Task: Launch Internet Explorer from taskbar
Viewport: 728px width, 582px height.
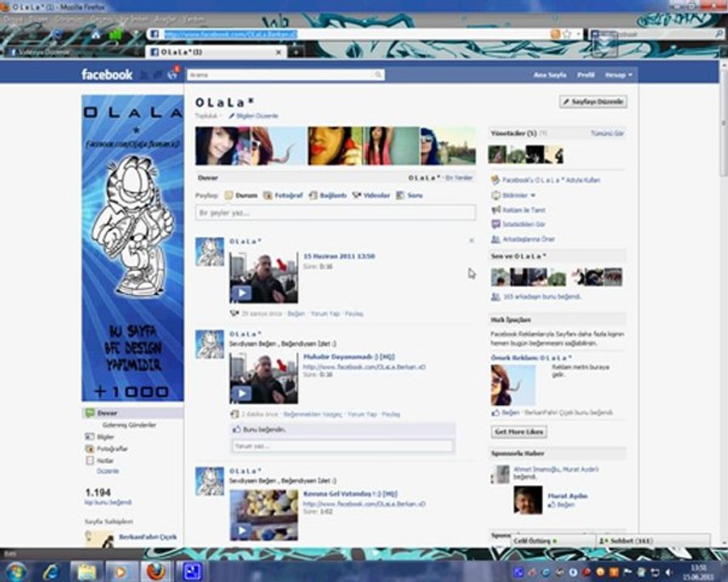Action: (x=51, y=571)
